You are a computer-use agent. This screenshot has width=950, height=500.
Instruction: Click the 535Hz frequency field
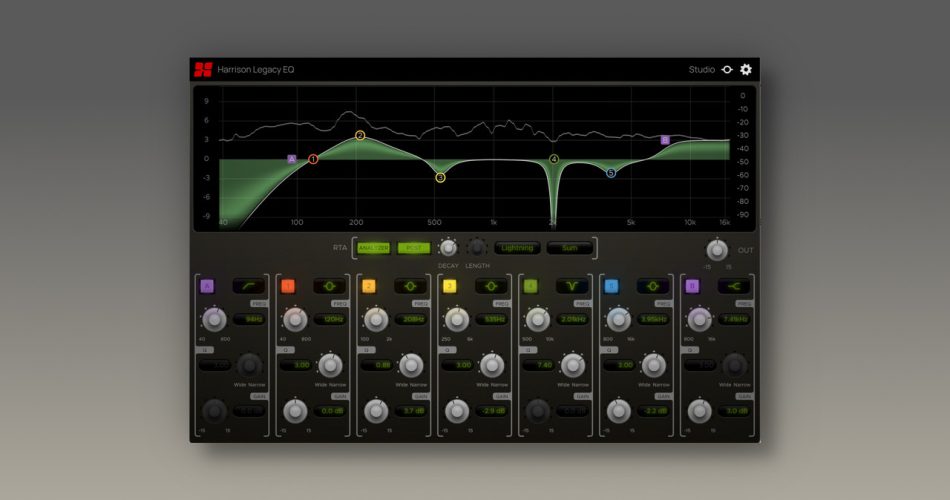(x=492, y=319)
